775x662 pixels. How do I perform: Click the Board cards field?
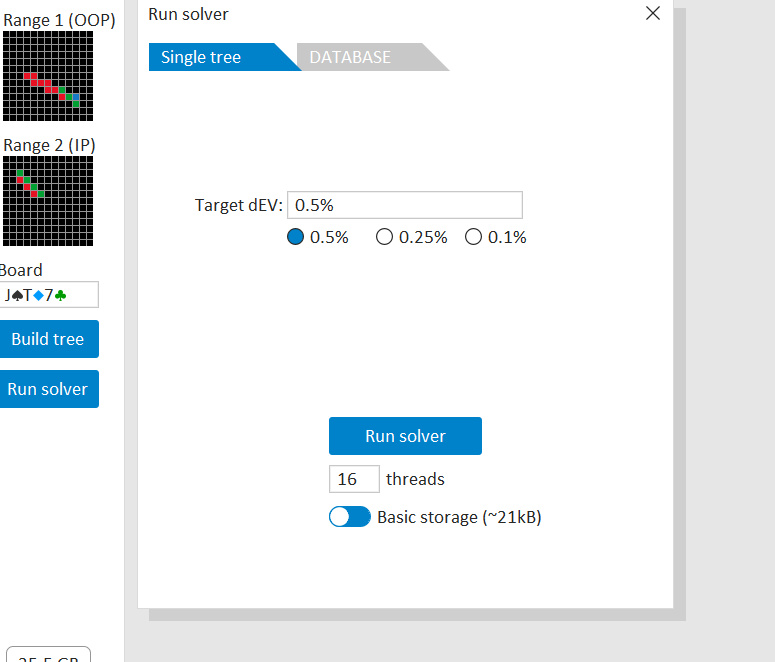[x=50, y=295]
